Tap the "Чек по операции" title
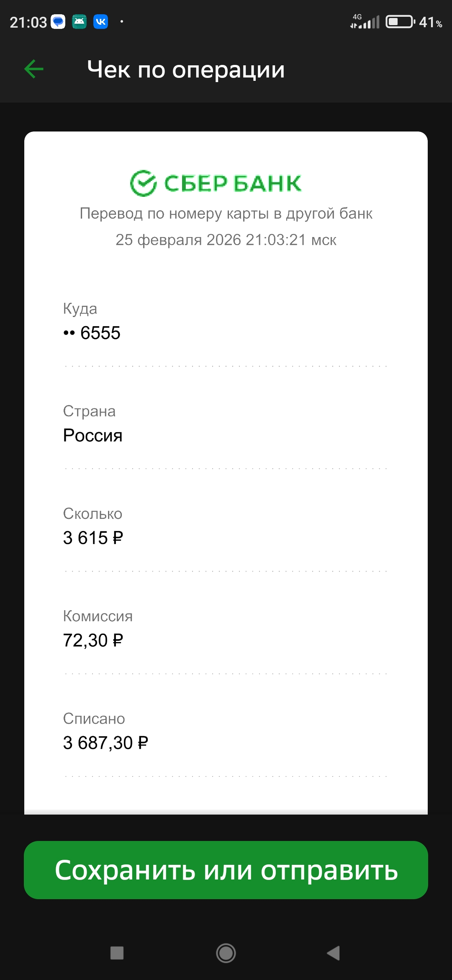This screenshot has width=452, height=980. [x=186, y=70]
